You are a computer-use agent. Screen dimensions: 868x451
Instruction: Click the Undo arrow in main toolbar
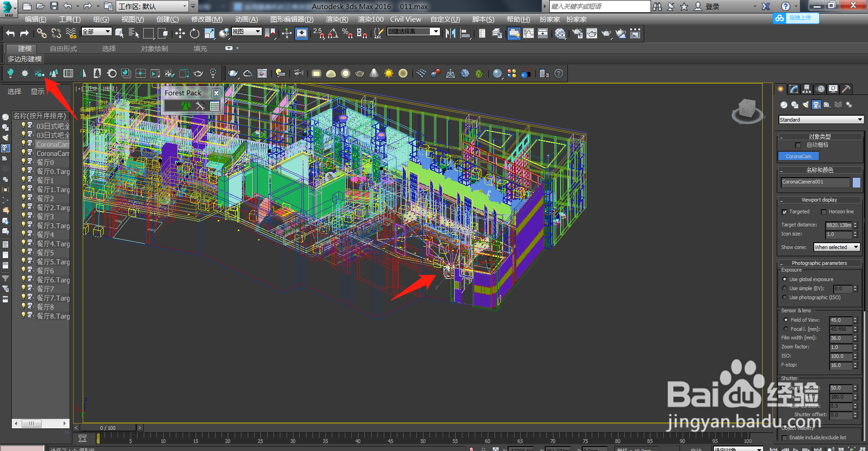coord(10,33)
